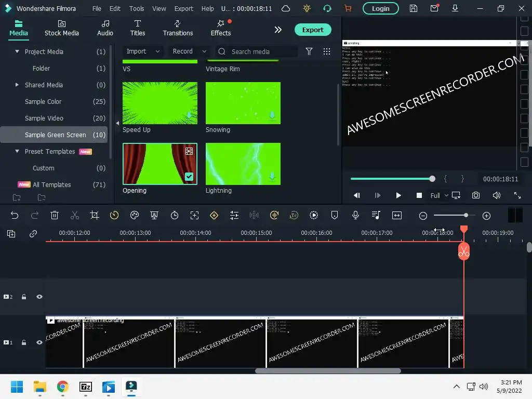Open the Record dropdown
The image size is (532, 399).
[189, 51]
